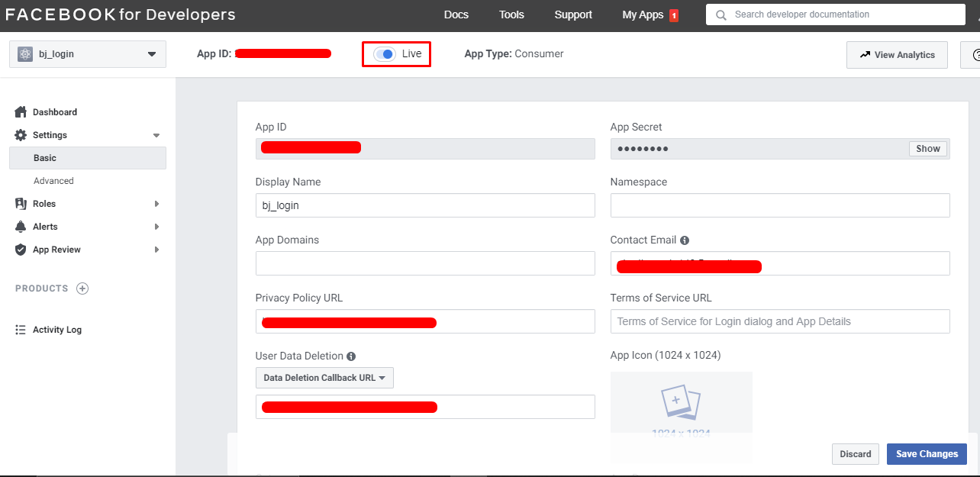Switch to Advanced settings tab
980x477 pixels.
(53, 180)
